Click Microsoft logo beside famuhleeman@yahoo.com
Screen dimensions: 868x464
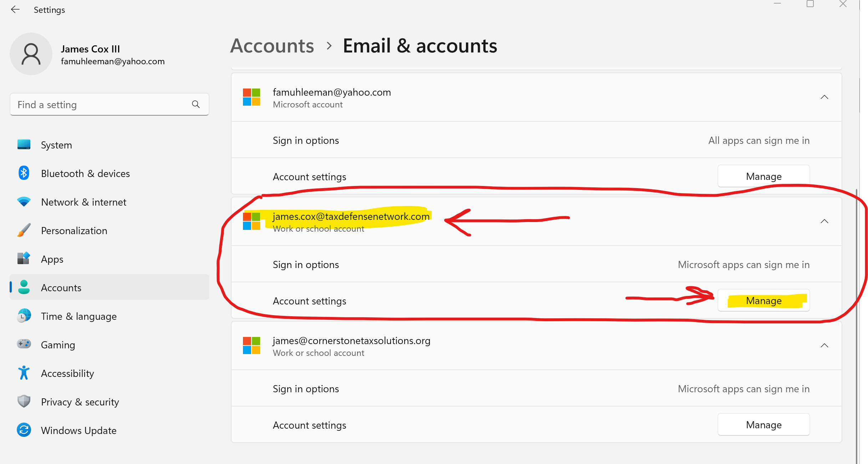pyautogui.click(x=252, y=97)
